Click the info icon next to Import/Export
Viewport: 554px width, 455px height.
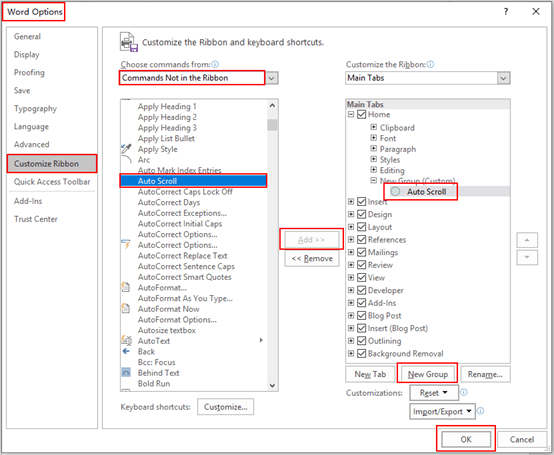[481, 411]
